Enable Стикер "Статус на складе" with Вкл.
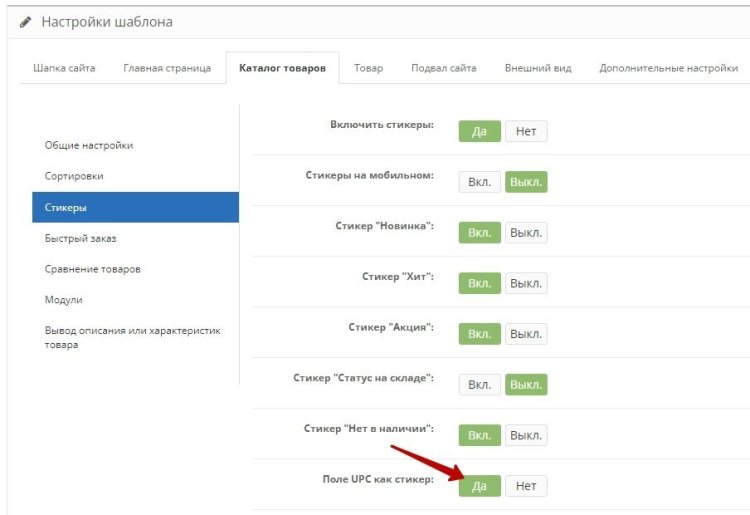Image resolution: width=750 pixels, height=515 pixels. click(479, 384)
